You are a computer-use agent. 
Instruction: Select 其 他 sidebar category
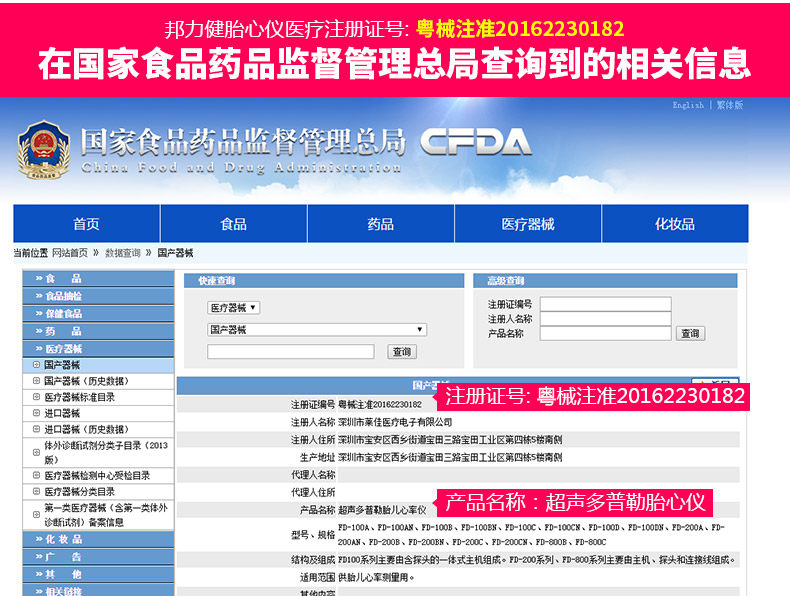click(x=98, y=574)
